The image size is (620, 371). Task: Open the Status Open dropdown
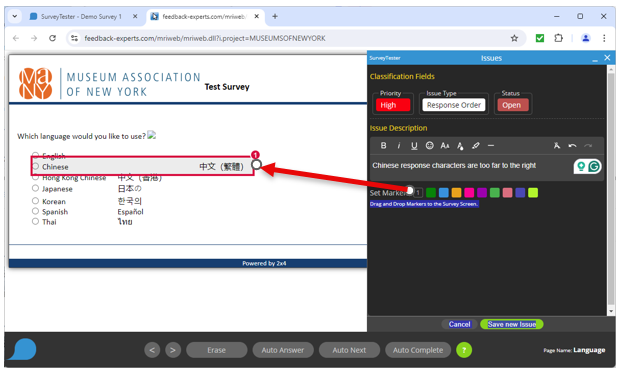513,105
